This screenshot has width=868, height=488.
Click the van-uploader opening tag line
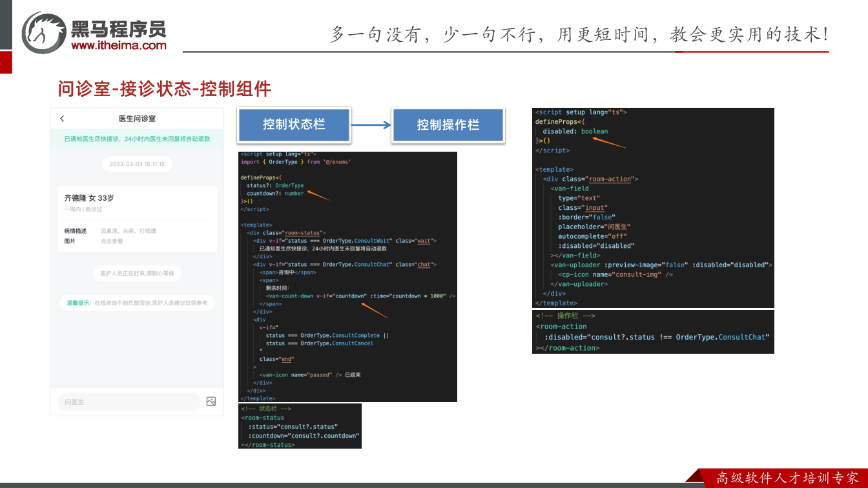click(661, 265)
